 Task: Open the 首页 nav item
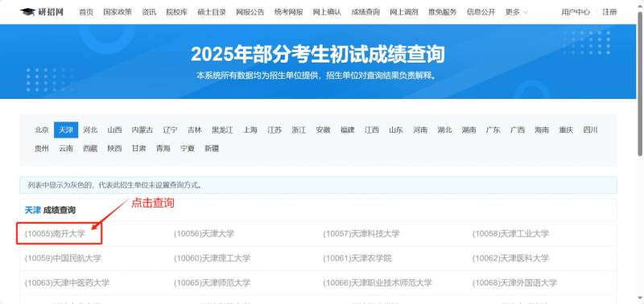(x=86, y=12)
